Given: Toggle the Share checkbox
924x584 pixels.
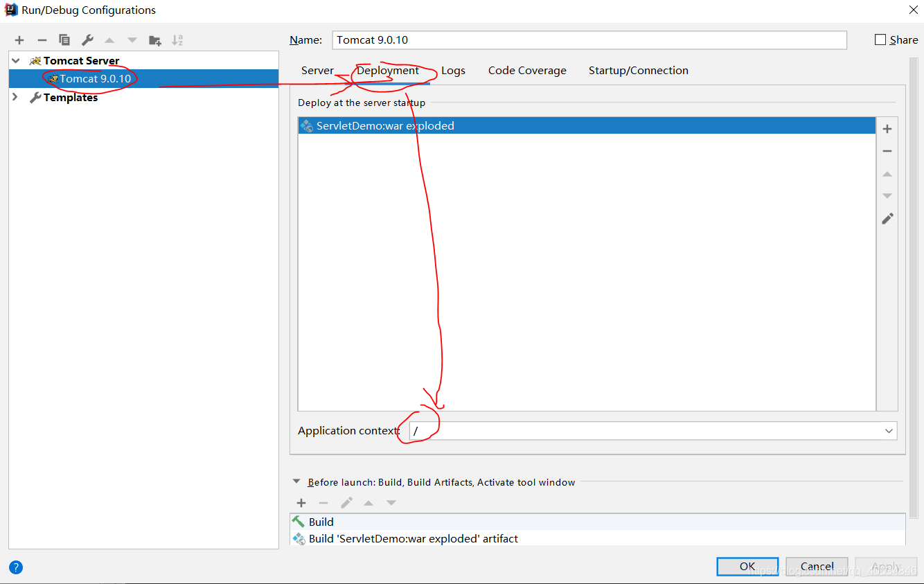Looking at the screenshot, I should point(880,40).
